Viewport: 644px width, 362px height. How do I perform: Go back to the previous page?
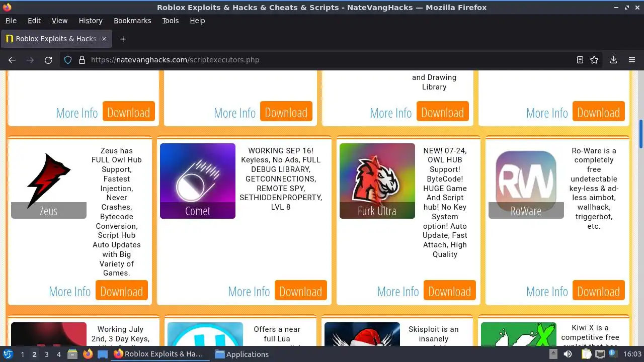(x=12, y=60)
